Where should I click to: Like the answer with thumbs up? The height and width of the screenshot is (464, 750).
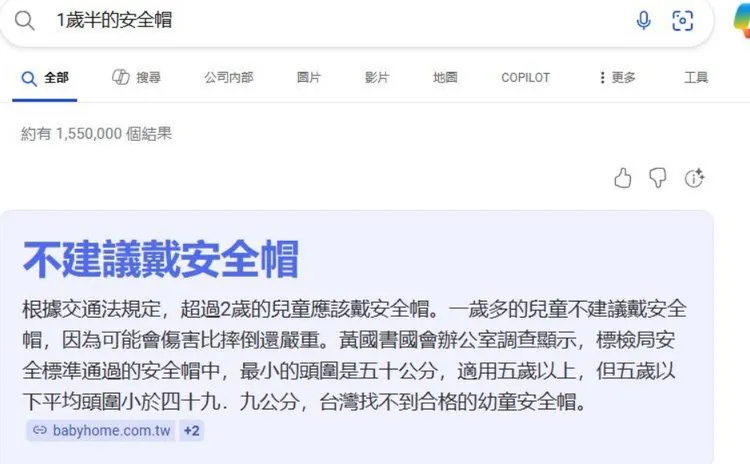622,178
